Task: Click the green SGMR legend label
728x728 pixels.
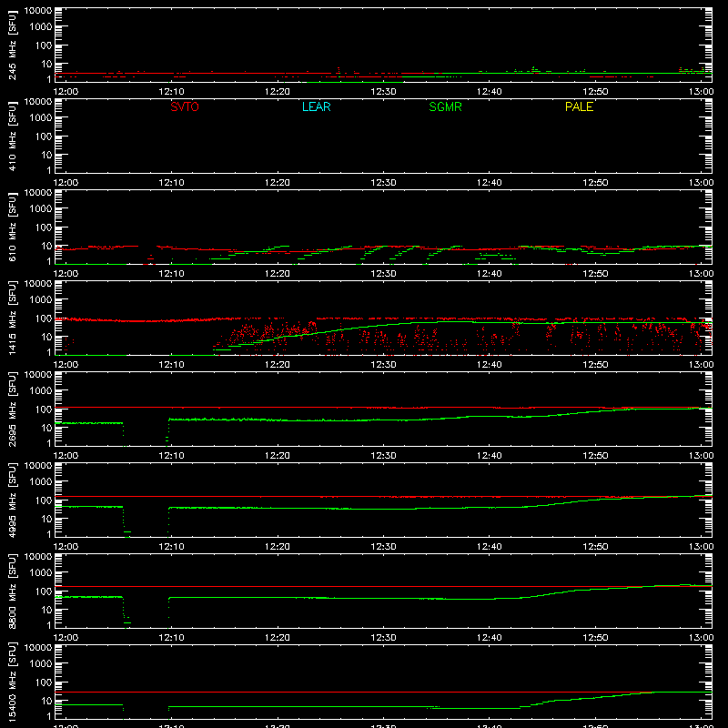Action: point(445,106)
